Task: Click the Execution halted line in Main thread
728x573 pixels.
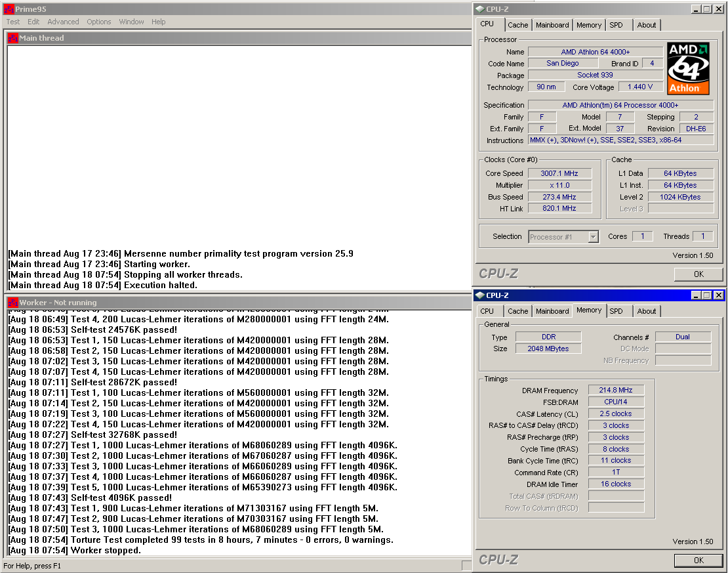Action: 102,286
